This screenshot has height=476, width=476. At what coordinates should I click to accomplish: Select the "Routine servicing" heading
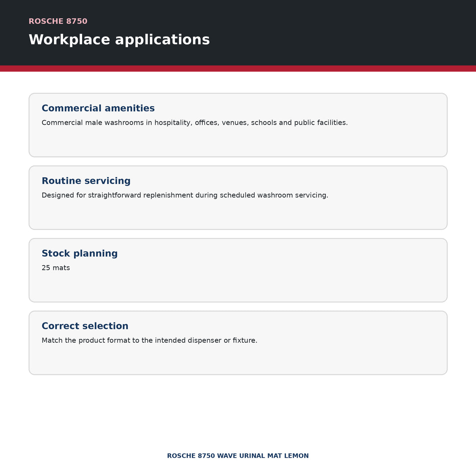(86, 181)
